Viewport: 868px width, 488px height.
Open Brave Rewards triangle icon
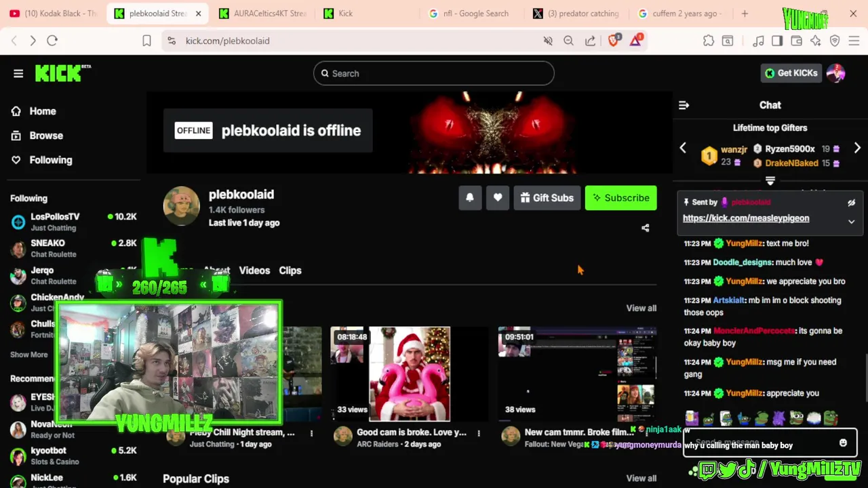(636, 41)
